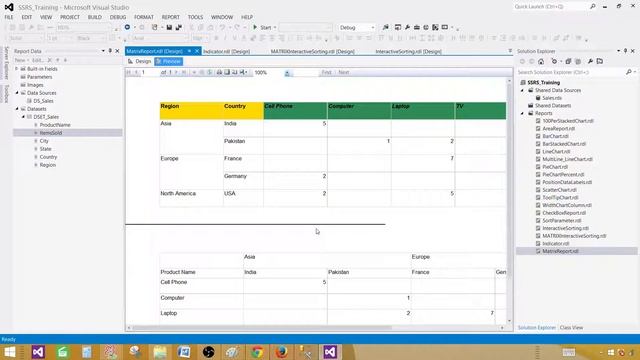Open Windows Start button
The height and width of the screenshot is (360, 640).
pos(9,352)
